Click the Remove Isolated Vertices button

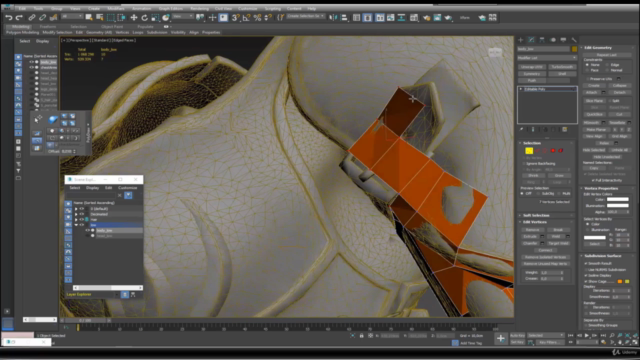(x=545, y=257)
